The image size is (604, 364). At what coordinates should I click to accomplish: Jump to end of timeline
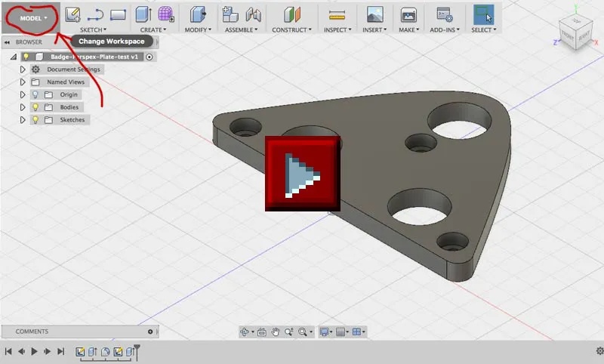[61, 351]
